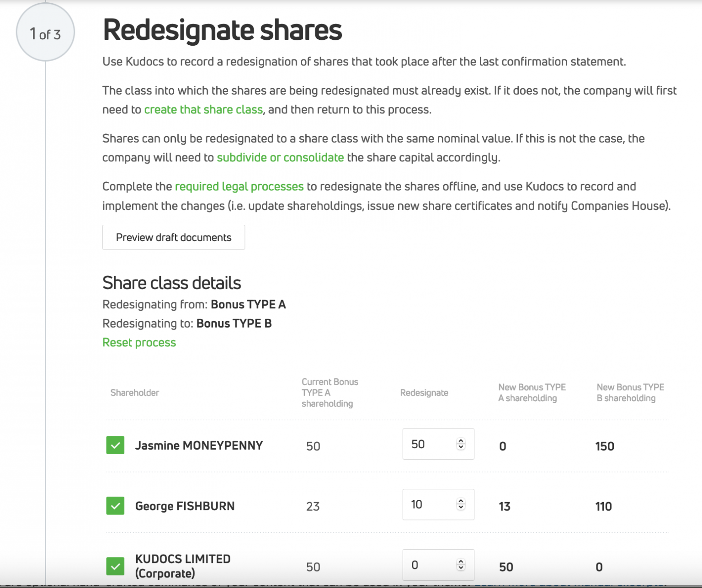Focus the Redesignate field for George FISHBURN
The image size is (702, 588).
coord(438,504)
